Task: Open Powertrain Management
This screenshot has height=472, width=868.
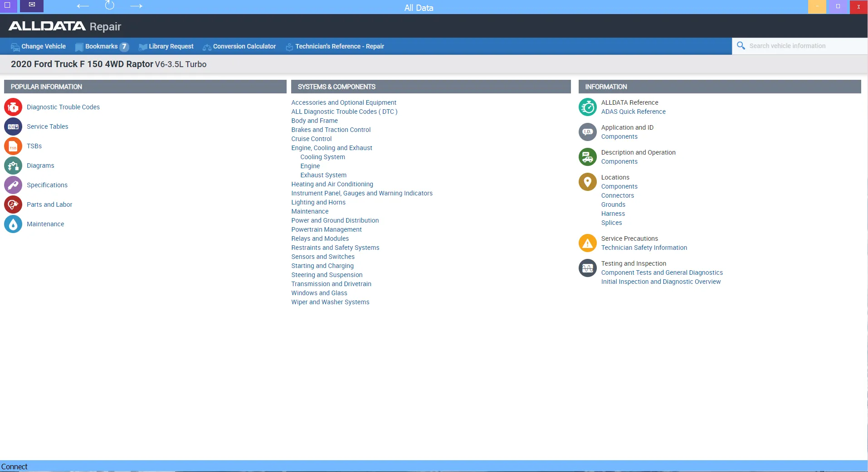Action: [x=327, y=229]
